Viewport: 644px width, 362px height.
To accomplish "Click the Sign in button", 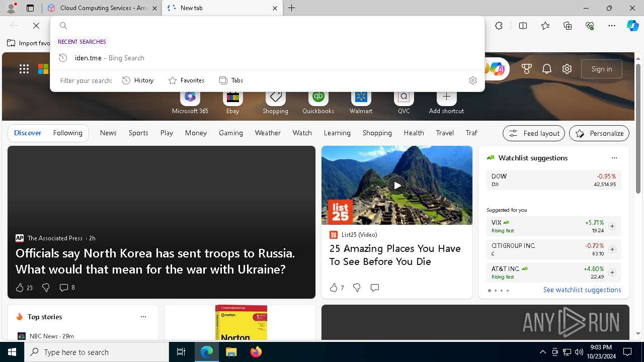I will click(602, 69).
